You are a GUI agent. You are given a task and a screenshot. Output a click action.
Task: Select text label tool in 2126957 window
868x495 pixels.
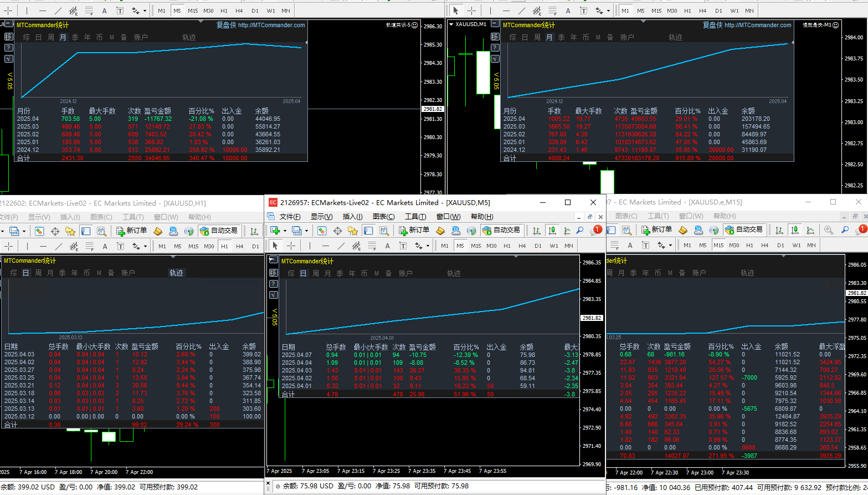pyautogui.click(x=403, y=246)
